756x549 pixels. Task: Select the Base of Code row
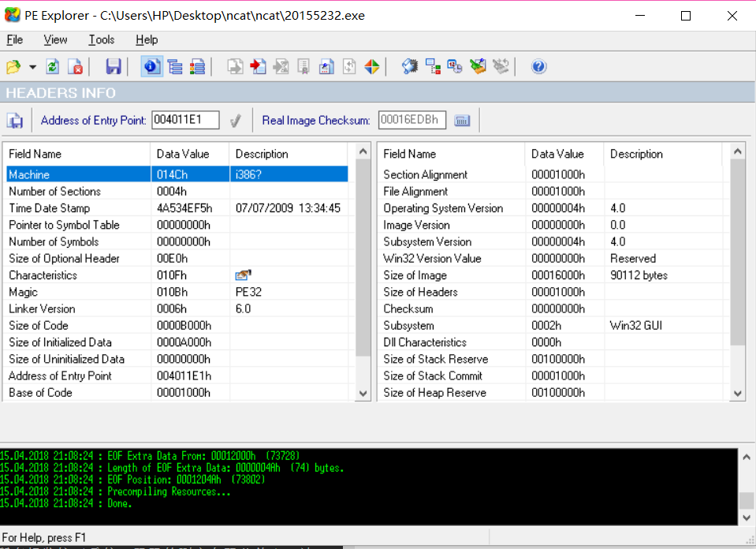[x=177, y=393]
